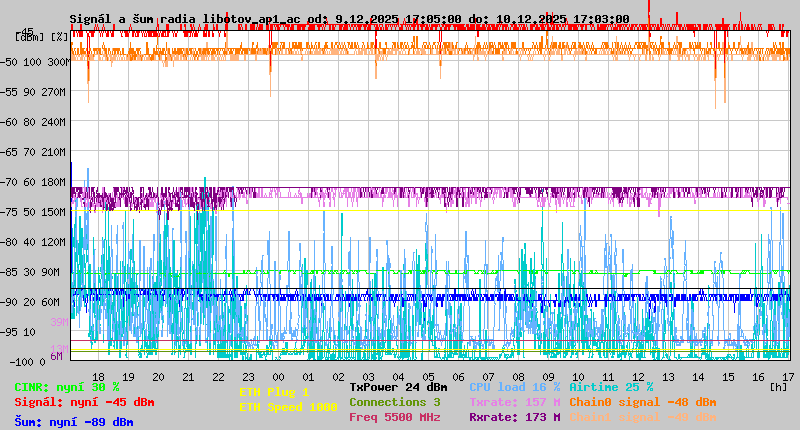Click the hour tick label '04'
This screenshot has width=800, height=430.
coord(398,377)
